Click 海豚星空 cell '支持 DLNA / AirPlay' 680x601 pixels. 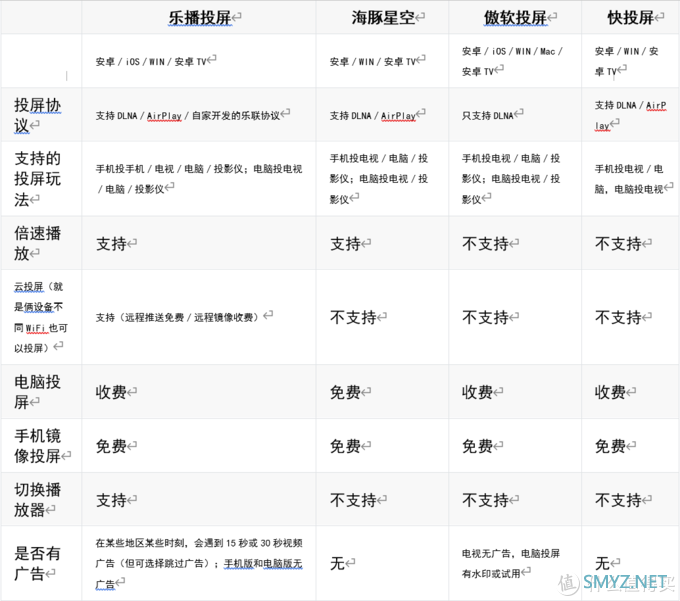[373, 116]
